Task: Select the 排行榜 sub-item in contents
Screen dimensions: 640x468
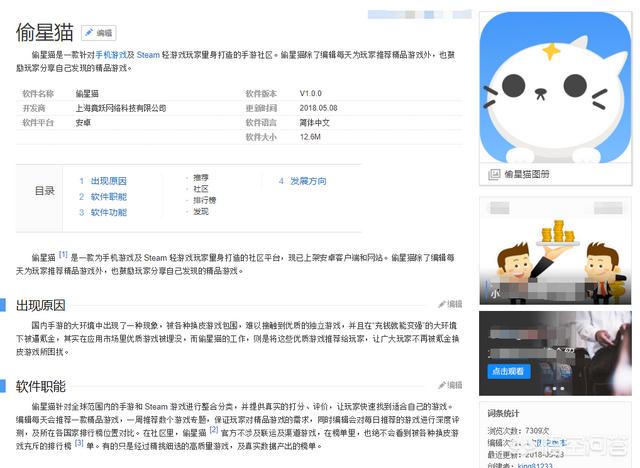Action: point(204,200)
